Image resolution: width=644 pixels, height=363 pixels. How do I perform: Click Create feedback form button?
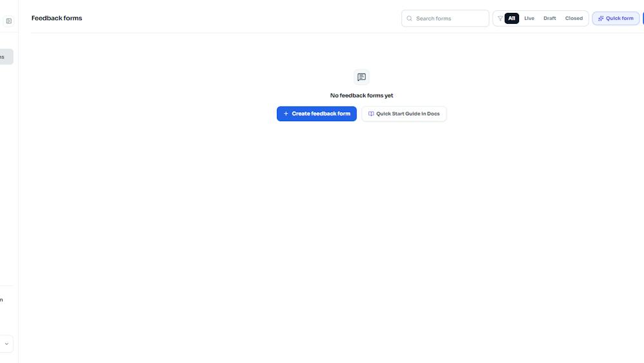click(317, 114)
